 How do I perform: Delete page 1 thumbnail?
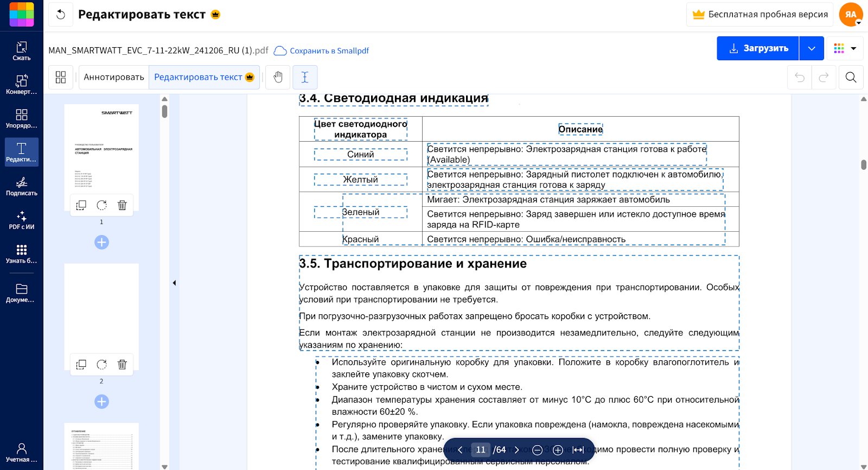(x=122, y=205)
